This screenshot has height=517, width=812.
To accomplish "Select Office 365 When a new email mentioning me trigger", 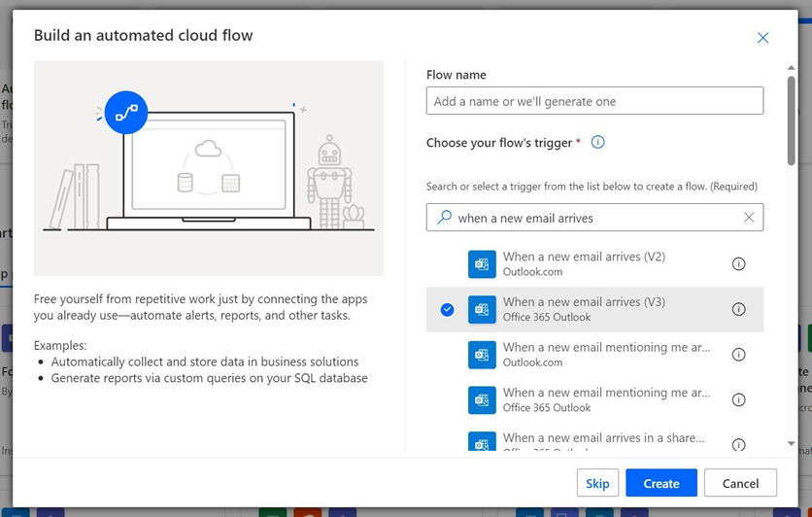I will [594, 400].
